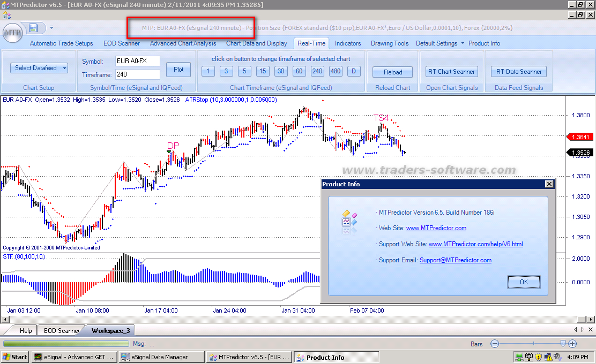
Task: Switch to the Indicators ribbon tab
Action: [348, 43]
